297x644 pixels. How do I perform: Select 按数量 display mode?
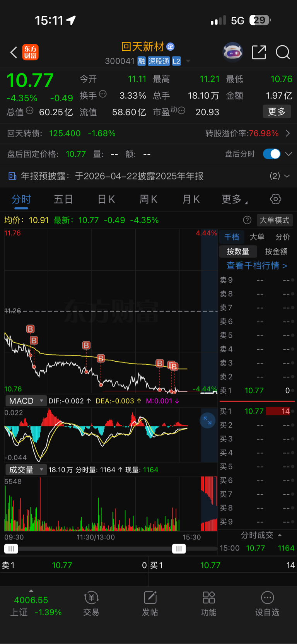tap(238, 251)
